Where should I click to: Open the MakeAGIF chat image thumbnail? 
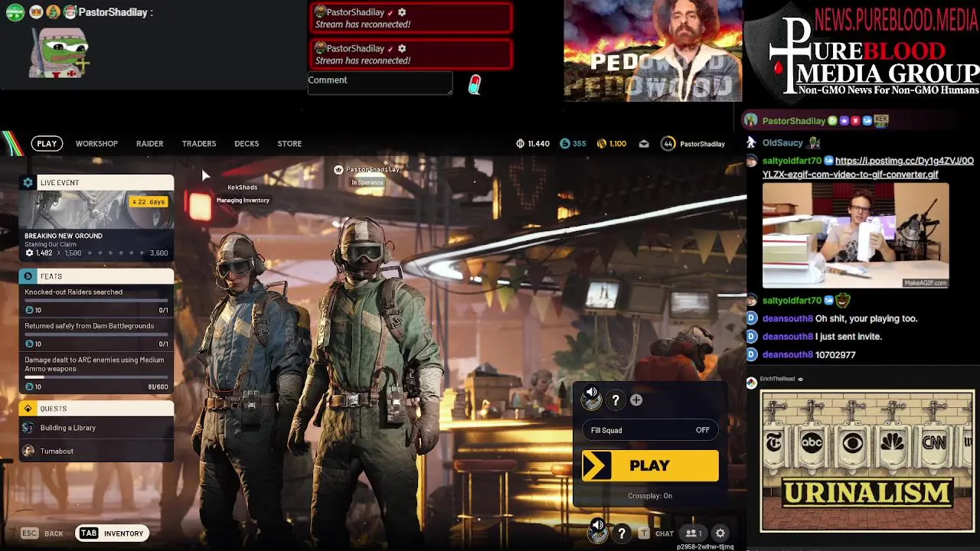click(855, 235)
